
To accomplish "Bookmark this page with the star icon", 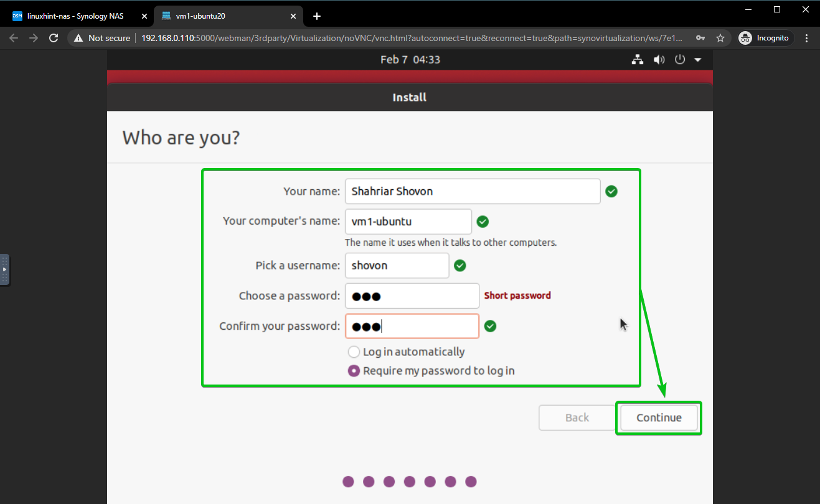I will [x=720, y=38].
